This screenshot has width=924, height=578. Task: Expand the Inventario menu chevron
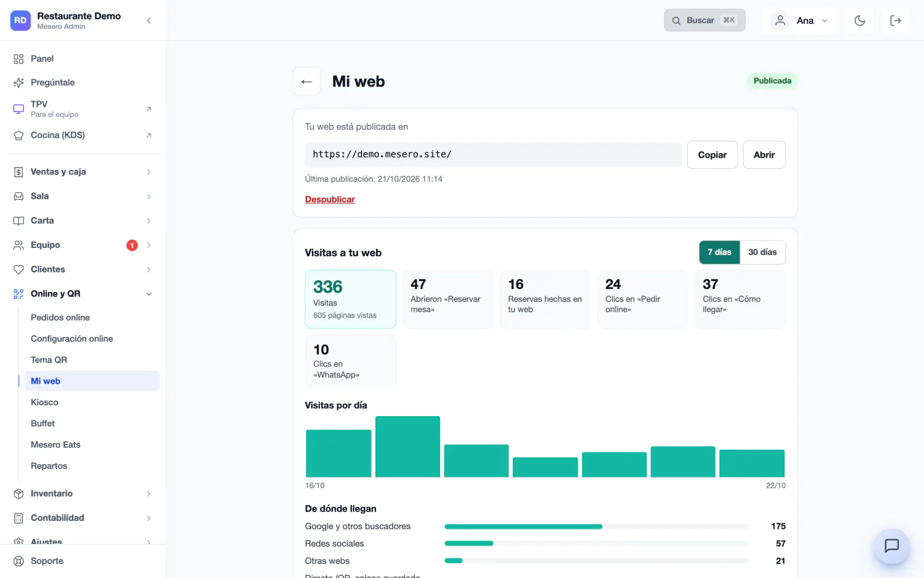tap(149, 494)
